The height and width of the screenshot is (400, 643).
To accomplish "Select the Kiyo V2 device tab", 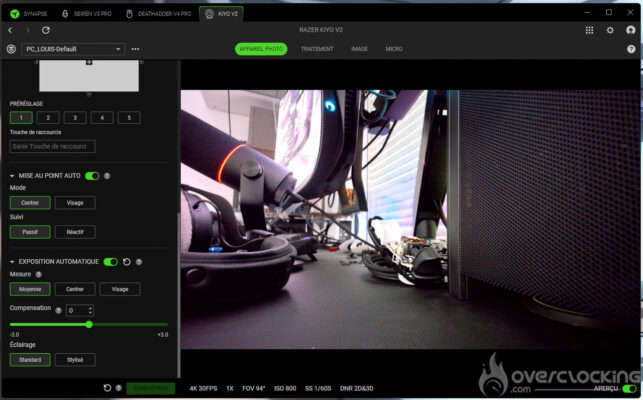I will point(221,14).
